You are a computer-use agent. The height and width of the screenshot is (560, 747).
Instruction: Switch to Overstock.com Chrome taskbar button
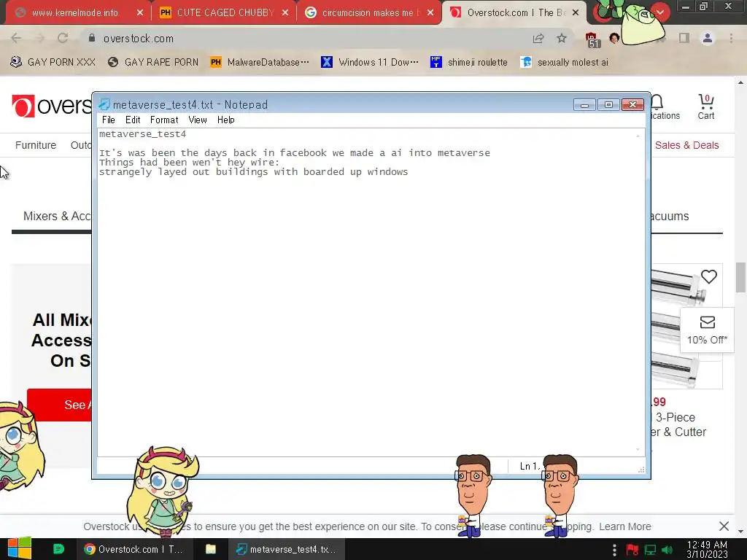(x=134, y=549)
